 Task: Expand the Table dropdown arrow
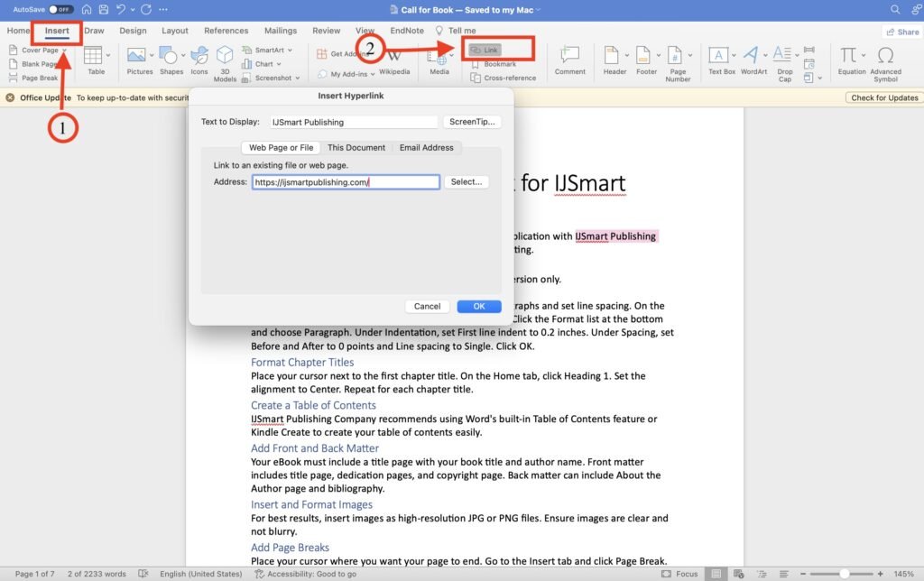tap(108, 55)
